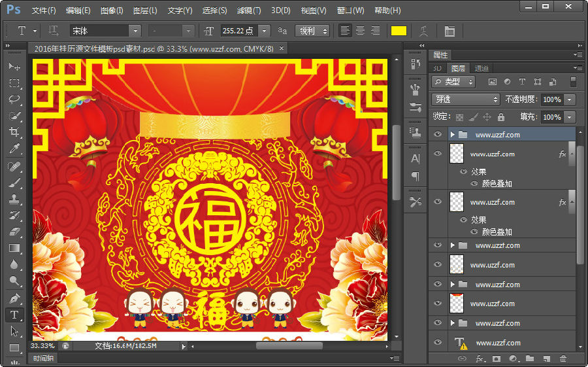Viewport: 588px width, 367px height.
Task: Switch to the 3D panel tab
Action: click(x=437, y=68)
